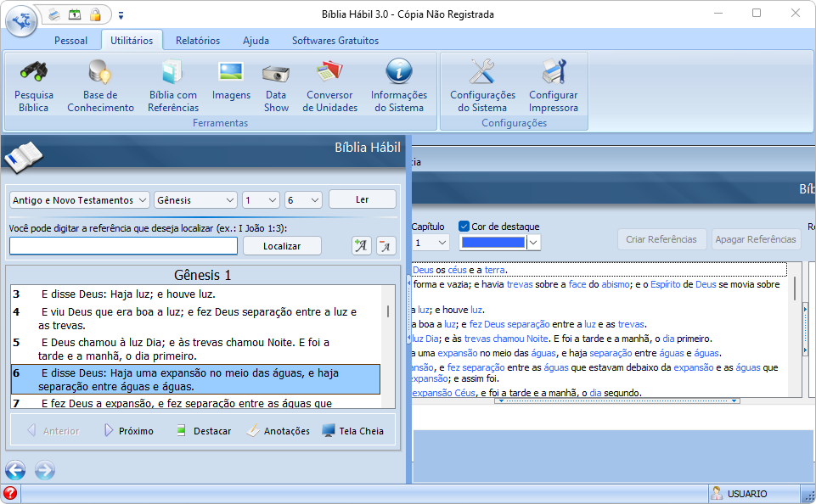Click the Criar Referências button
This screenshot has width=816, height=504.
click(x=661, y=239)
